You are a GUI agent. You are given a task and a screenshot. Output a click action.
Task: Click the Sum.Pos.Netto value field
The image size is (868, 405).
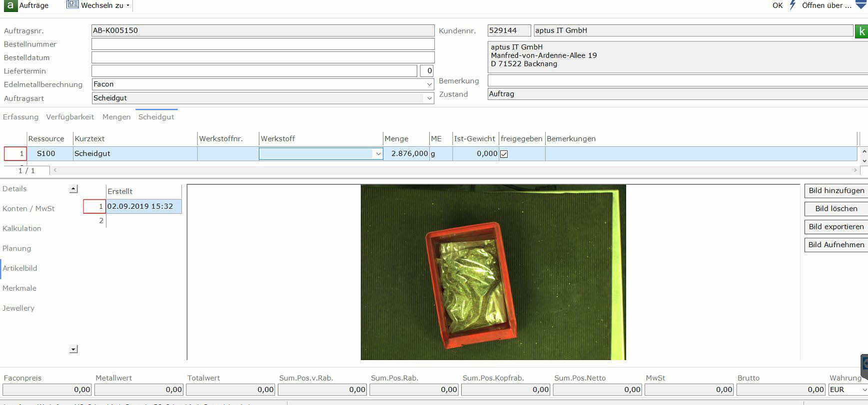[598, 390]
